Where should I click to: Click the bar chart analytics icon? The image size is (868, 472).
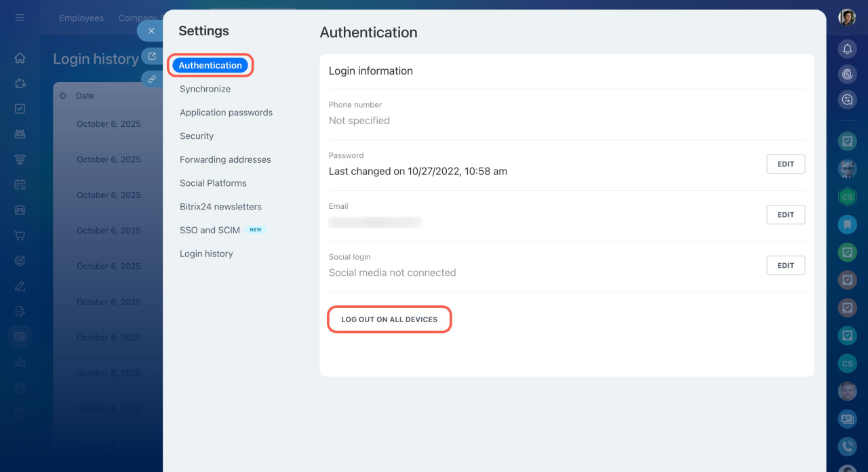click(20, 362)
